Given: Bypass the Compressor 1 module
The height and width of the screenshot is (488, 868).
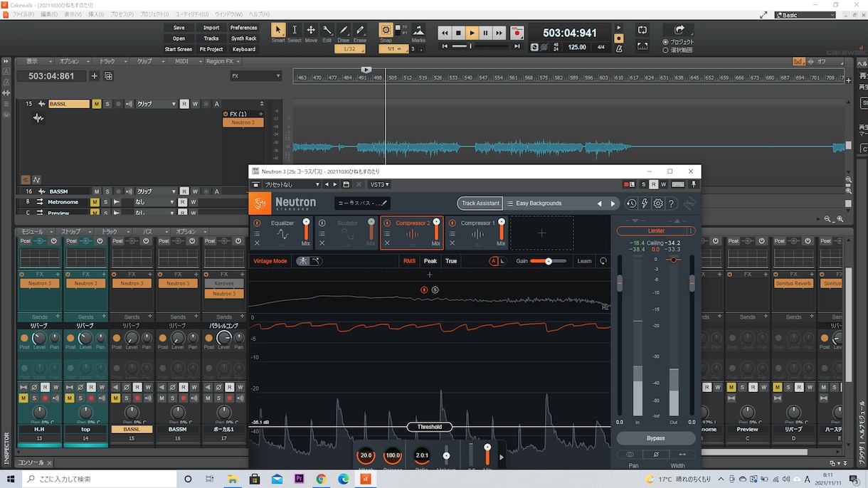Looking at the screenshot, I should coord(452,223).
